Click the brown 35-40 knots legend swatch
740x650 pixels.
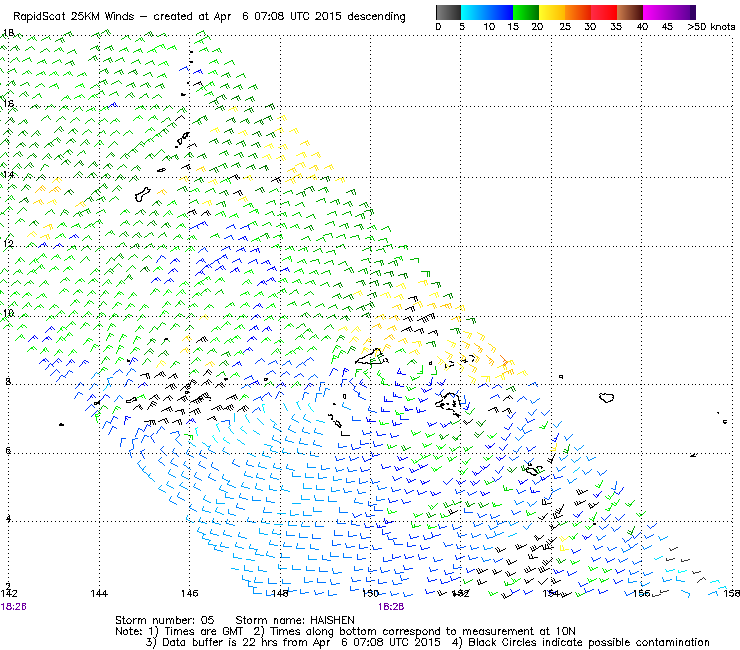click(629, 12)
